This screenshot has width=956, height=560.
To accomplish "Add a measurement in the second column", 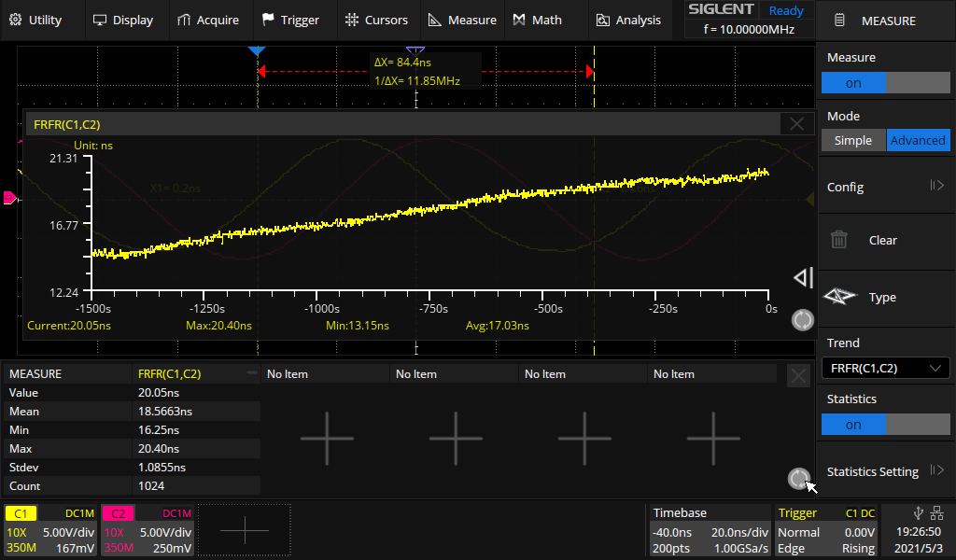I will (326, 438).
